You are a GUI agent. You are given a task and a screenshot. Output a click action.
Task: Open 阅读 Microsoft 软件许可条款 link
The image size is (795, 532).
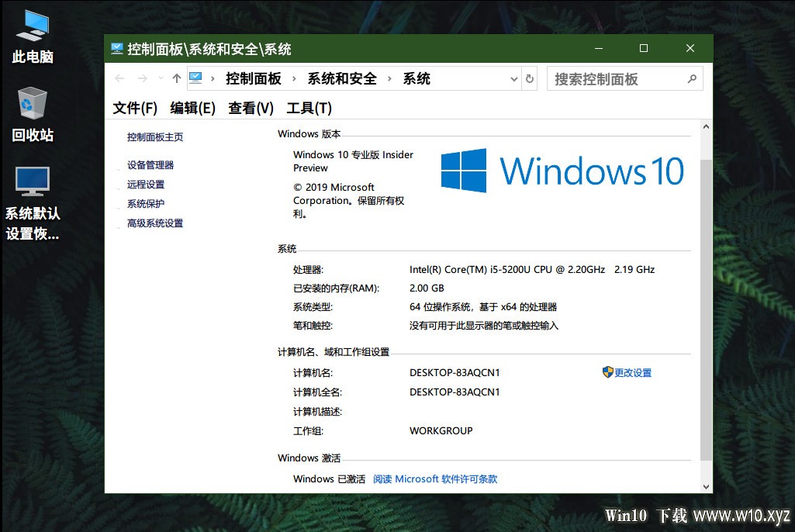(435, 478)
